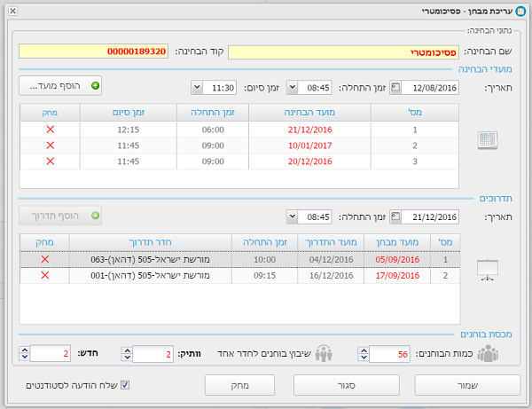This screenshot has width=532, height=409.
Task: Click the כמות הבוחנים field showing 56
Action: pos(389,354)
